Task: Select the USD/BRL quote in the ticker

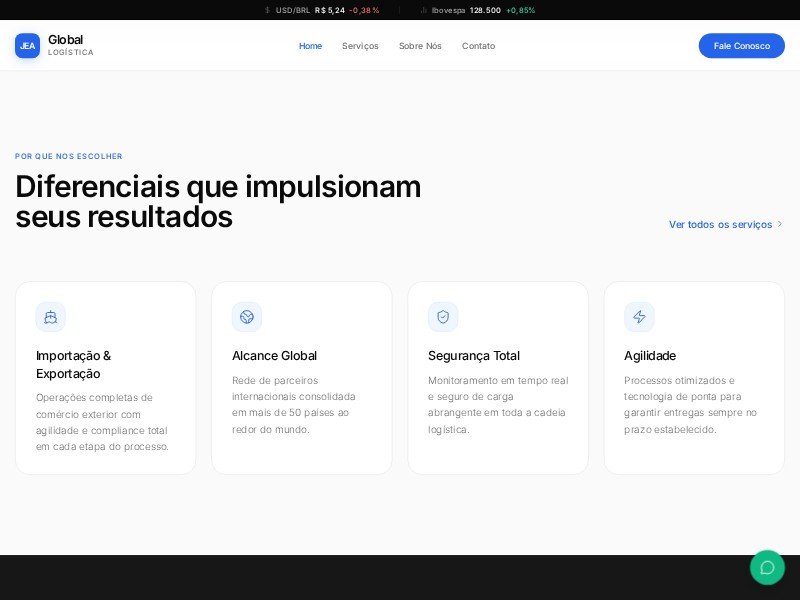Action: click(x=290, y=10)
